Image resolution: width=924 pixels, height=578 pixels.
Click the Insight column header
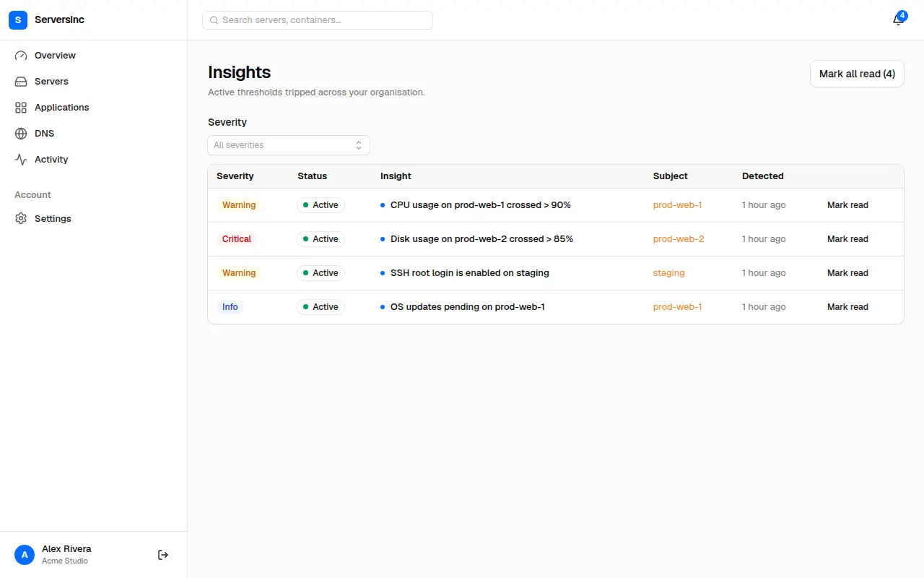396,176
